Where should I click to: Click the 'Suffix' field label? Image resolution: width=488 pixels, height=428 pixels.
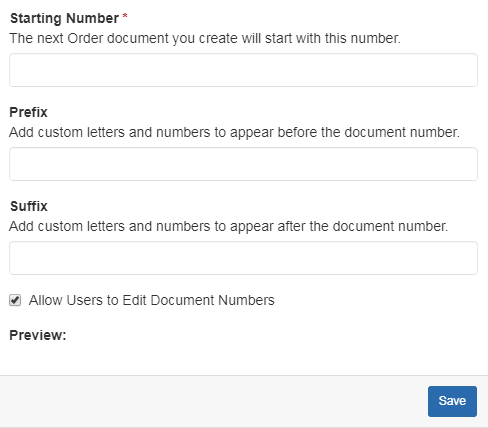tap(29, 206)
